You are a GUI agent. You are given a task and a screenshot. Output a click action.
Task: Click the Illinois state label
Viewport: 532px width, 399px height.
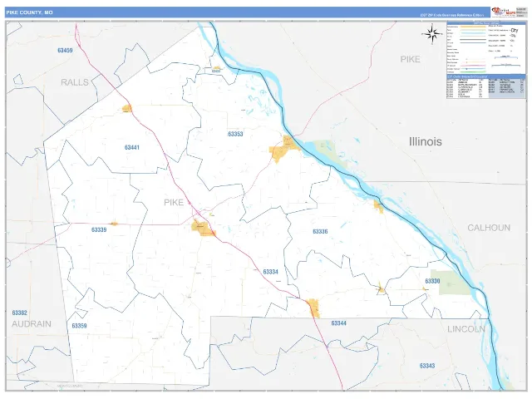[426, 141]
